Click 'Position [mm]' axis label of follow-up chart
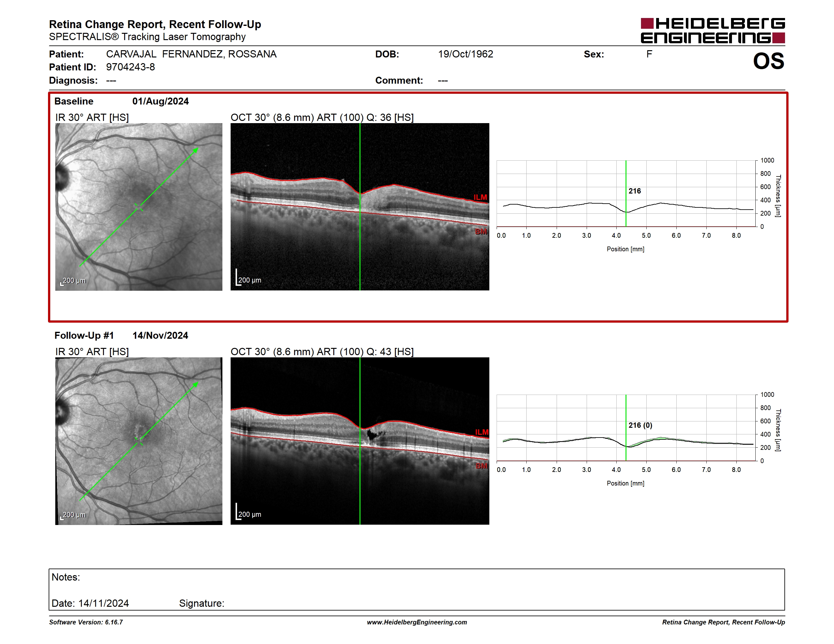Screen dimensions: 834x644 [x=625, y=483]
